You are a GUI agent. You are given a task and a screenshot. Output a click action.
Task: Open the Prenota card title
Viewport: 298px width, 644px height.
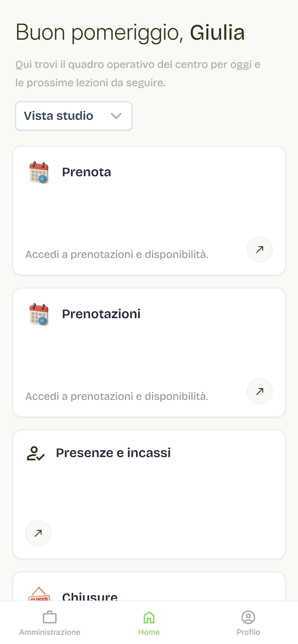[x=87, y=172]
